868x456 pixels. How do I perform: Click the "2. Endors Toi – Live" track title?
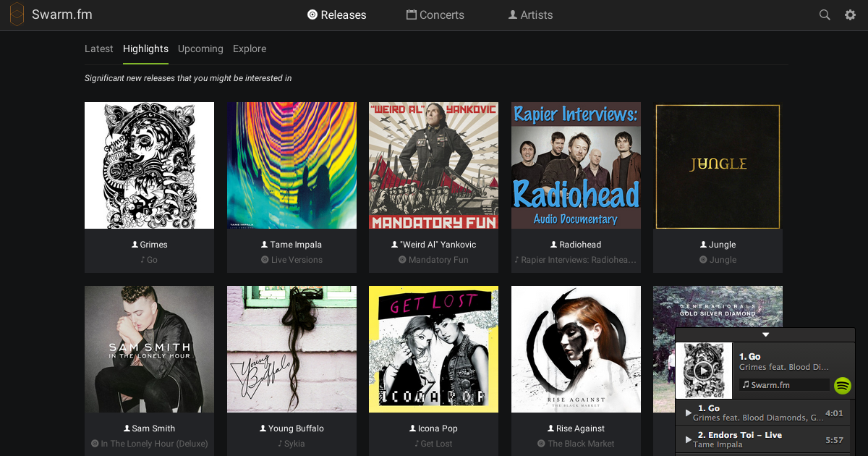pos(740,435)
